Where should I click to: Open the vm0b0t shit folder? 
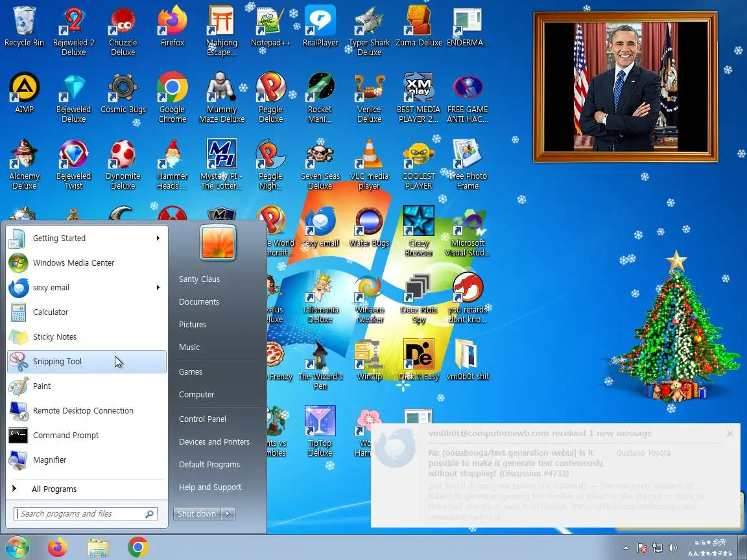pos(468,360)
